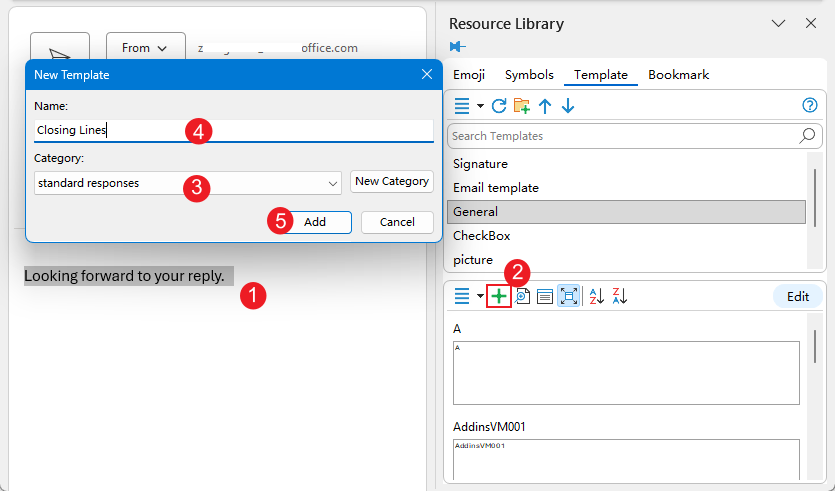Expand the category menu dropdown arrow
The width and height of the screenshot is (835, 491).
[x=480, y=106]
